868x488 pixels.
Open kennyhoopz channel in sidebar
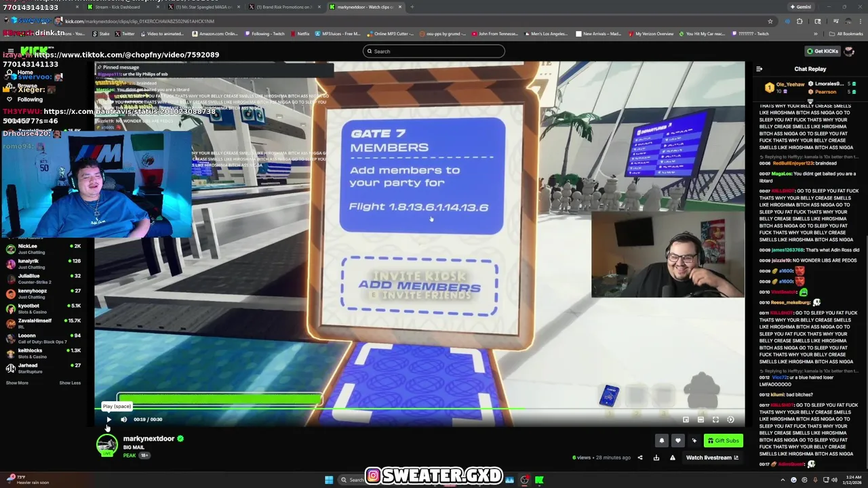coord(43,293)
